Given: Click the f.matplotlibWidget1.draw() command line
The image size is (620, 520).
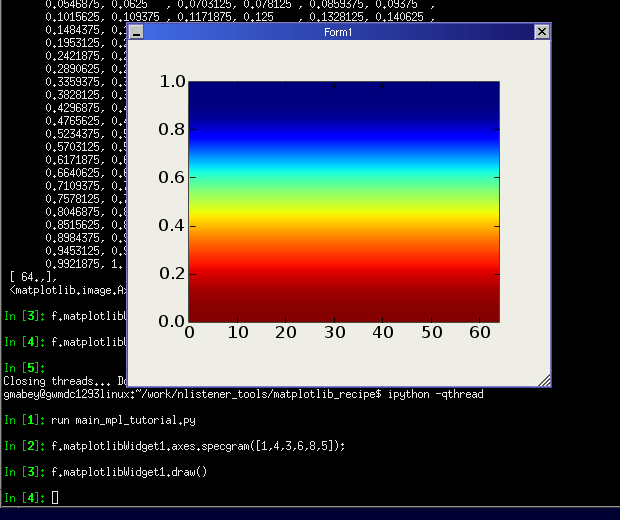Looking at the screenshot, I should click(129, 472).
